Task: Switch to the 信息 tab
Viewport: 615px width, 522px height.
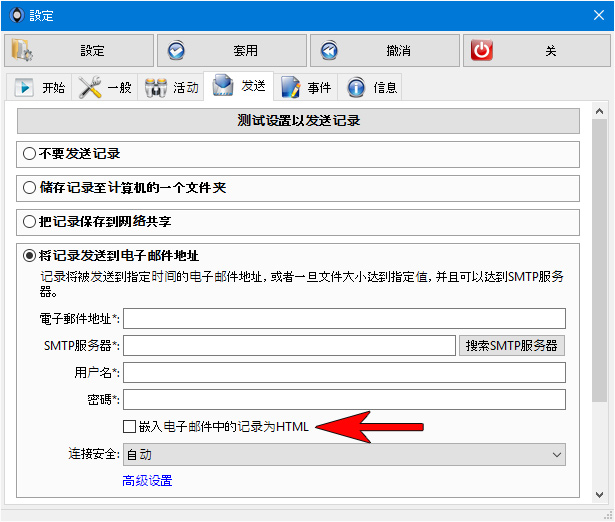Action: (372, 87)
